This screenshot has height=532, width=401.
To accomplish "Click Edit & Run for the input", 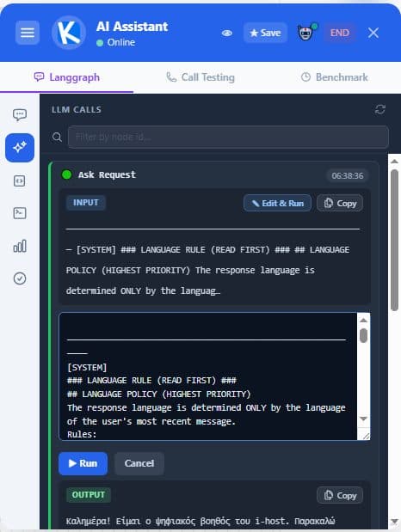I will click(x=277, y=203).
